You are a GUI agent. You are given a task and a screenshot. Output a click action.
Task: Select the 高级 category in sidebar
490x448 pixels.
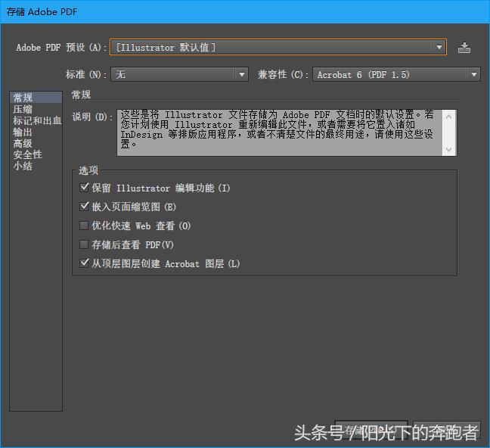click(x=36, y=143)
